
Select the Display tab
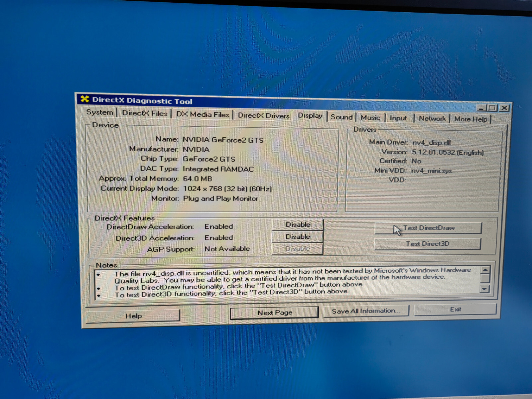(x=310, y=115)
